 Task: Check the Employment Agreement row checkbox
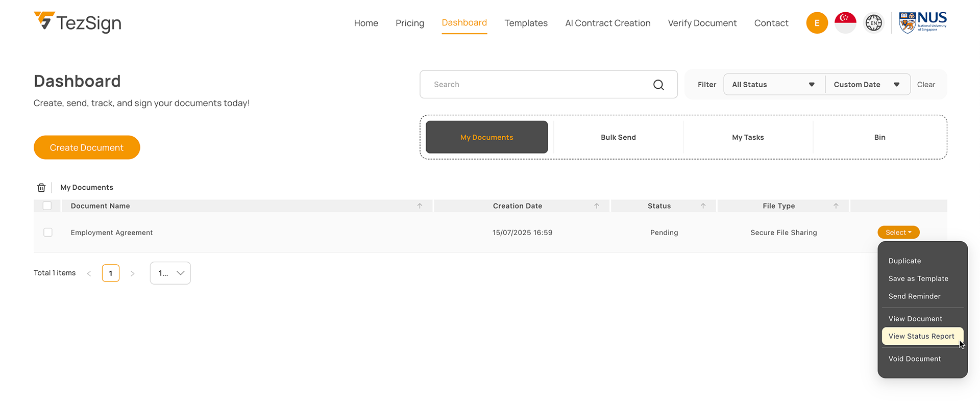coord(48,233)
